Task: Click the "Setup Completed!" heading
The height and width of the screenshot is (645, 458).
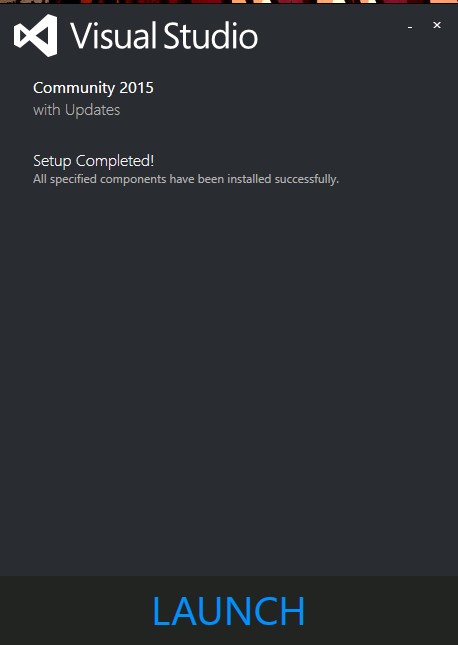Action: 93,161
